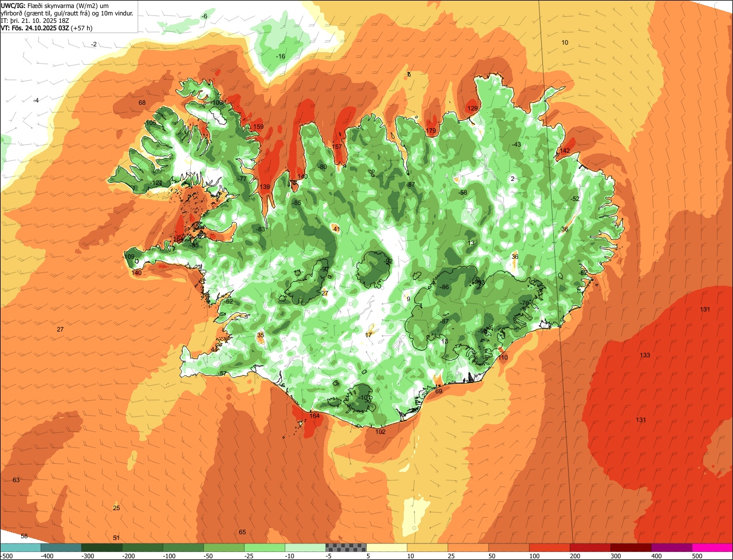Click the 102 flux value off the south coast

tap(380, 432)
